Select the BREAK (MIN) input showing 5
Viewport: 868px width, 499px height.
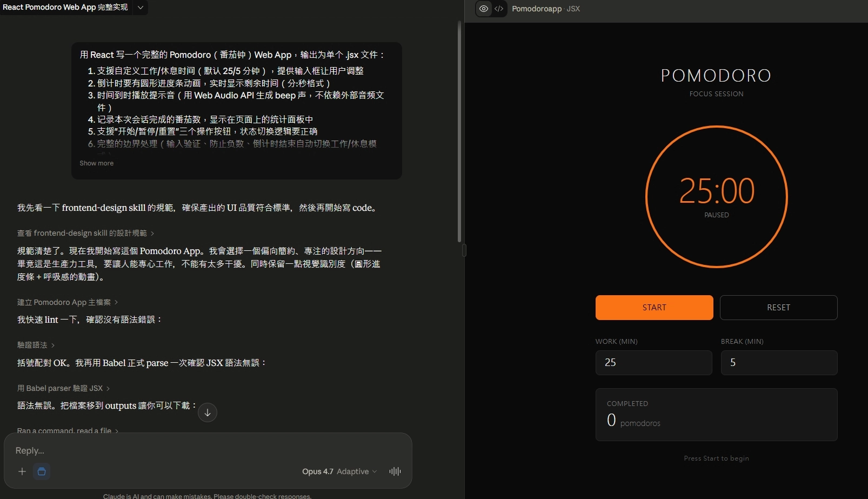click(778, 363)
